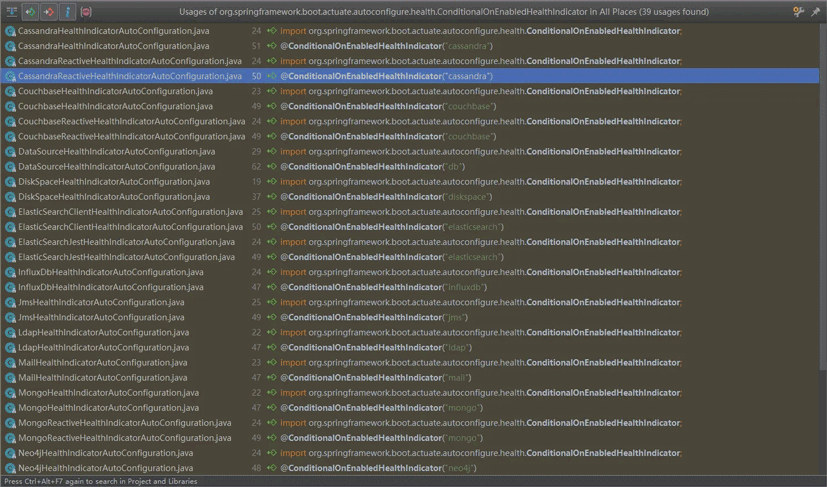Click usage arrow icon on CouchbaseReactiveHealthIndicatorAutoConfiguration line 24
Image resolution: width=827 pixels, height=487 pixels.
coord(272,121)
